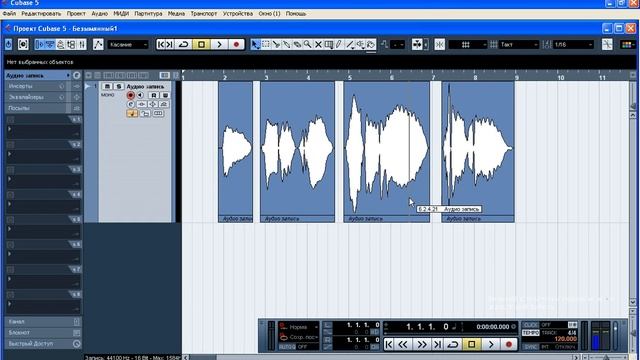
Task: Click transport panel Fast Forward button
Action: pos(421,345)
